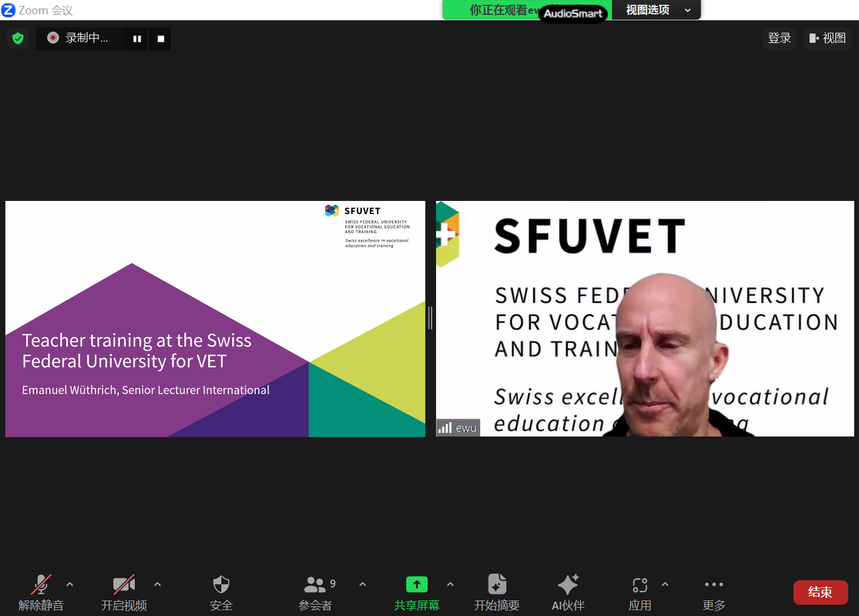
Task: Stop the recording
Action: [160, 39]
